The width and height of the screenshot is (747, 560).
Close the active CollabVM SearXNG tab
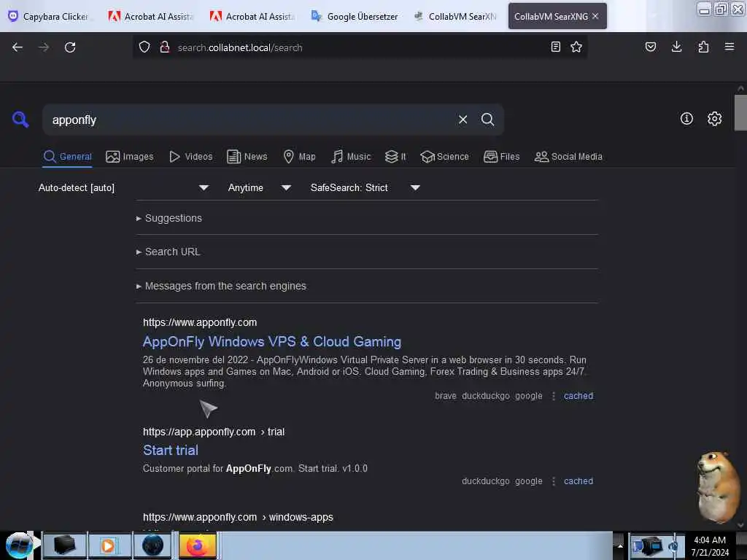click(x=595, y=16)
